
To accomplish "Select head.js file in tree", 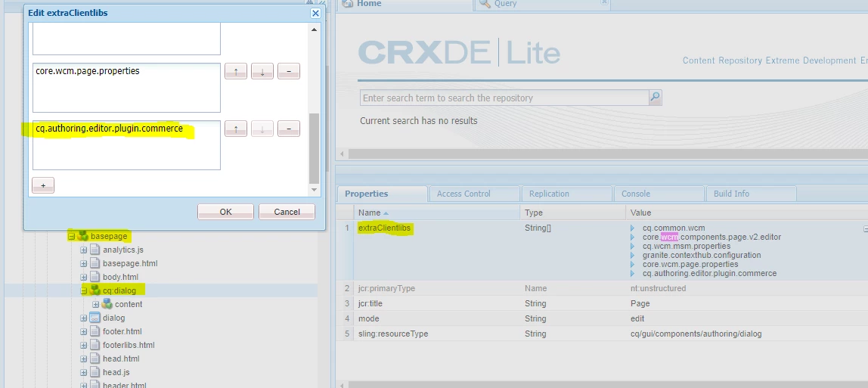I will (x=116, y=373).
